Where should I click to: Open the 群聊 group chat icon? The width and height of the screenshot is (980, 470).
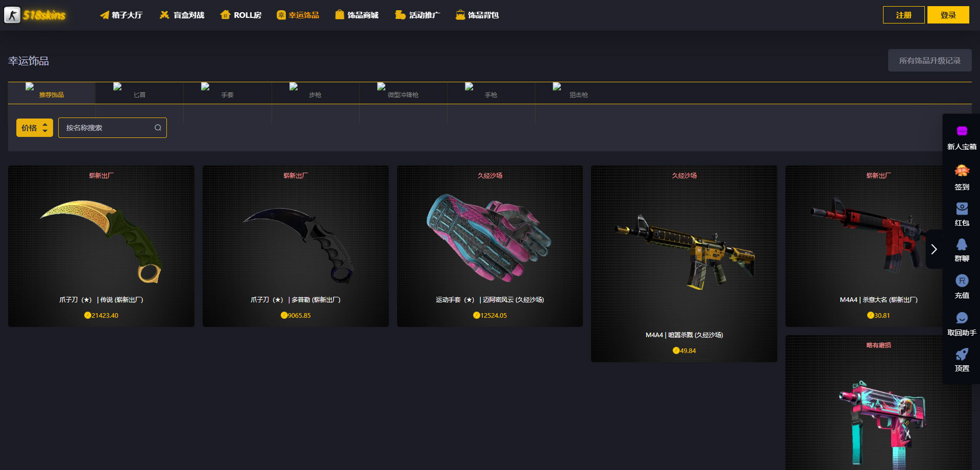pos(962,244)
